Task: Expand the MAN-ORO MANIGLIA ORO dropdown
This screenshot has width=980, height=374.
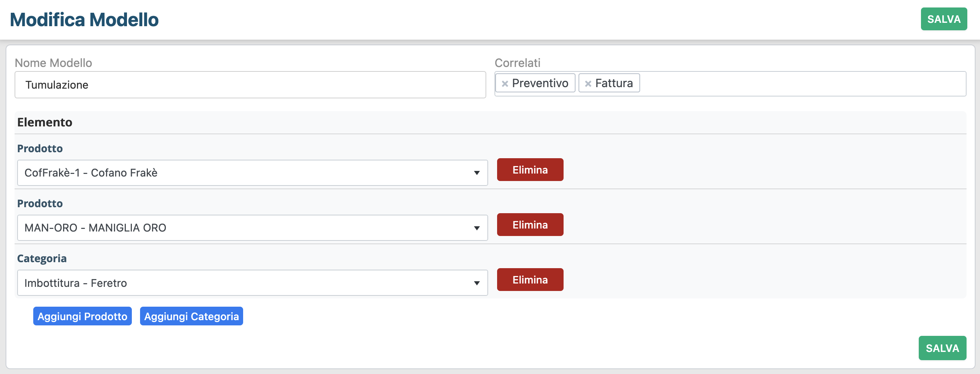Action: [x=252, y=228]
